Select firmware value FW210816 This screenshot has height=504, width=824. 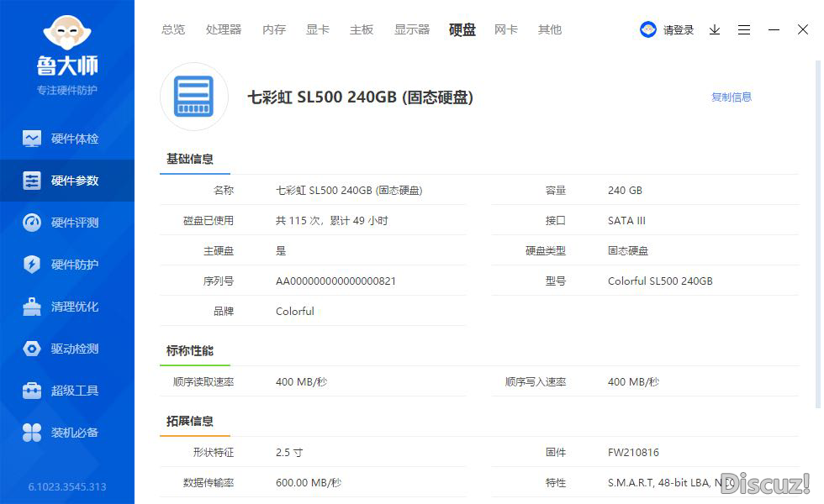coord(633,452)
